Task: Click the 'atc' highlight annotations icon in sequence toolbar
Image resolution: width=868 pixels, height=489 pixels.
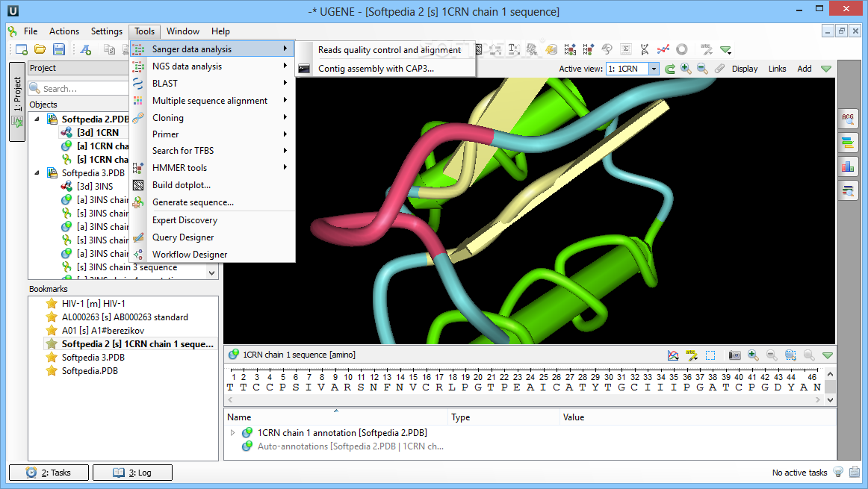Action: [692, 355]
